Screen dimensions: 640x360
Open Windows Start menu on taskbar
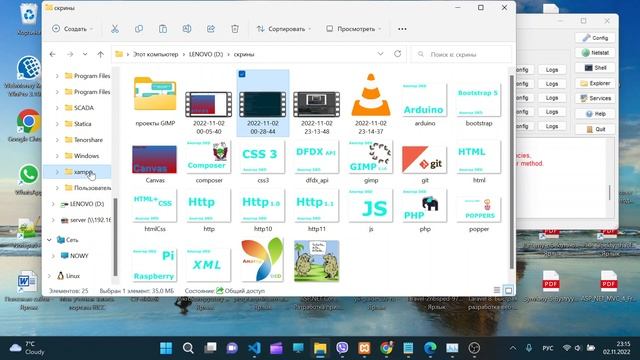click(166, 348)
